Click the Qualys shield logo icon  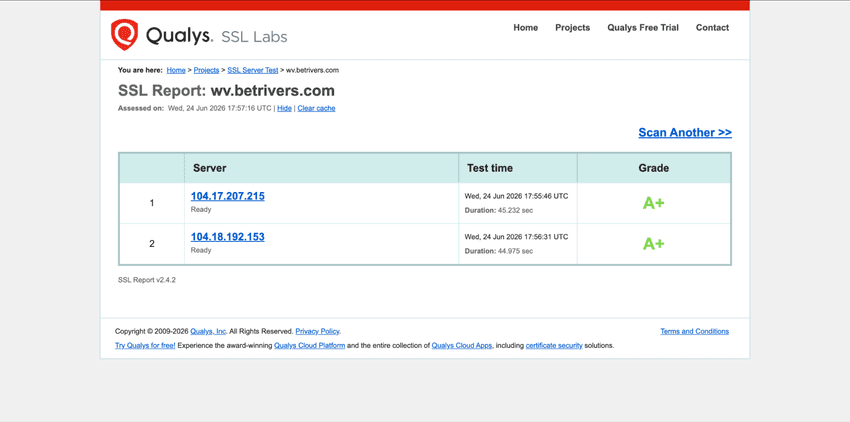pos(124,35)
